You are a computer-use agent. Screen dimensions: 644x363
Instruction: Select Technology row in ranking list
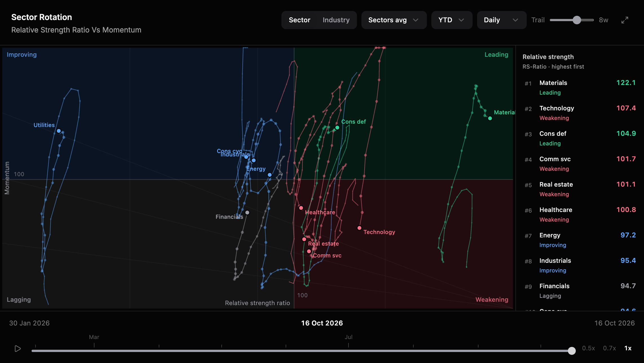pos(580,113)
